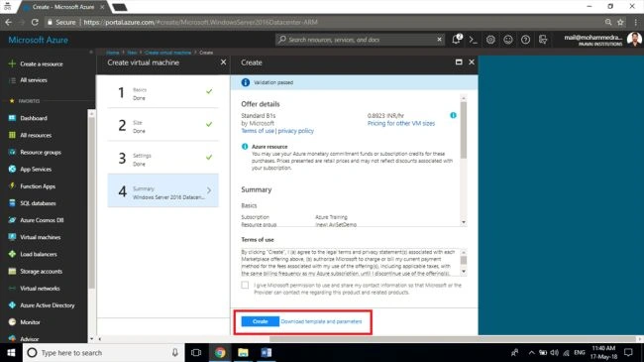
Task: Open Pricing for other VM sizes
Action: tap(401, 123)
